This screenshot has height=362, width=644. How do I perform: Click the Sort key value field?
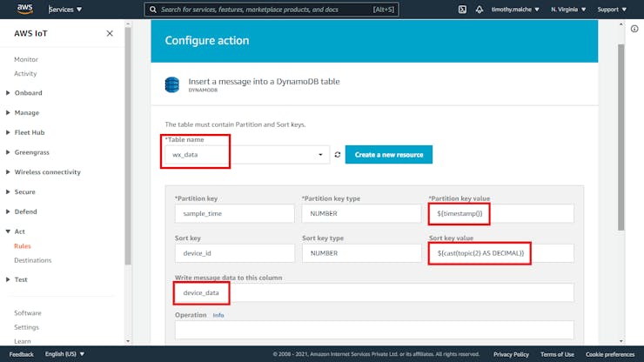click(501, 253)
